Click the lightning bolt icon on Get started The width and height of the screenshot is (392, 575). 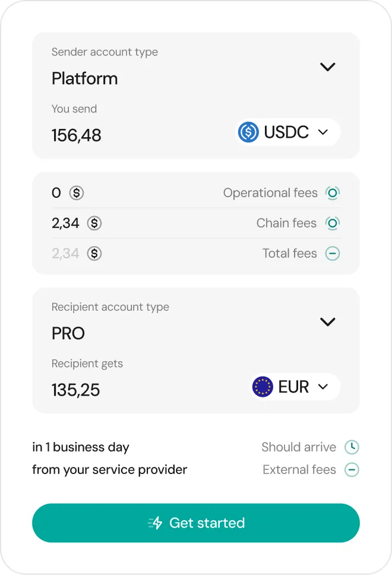(155, 523)
